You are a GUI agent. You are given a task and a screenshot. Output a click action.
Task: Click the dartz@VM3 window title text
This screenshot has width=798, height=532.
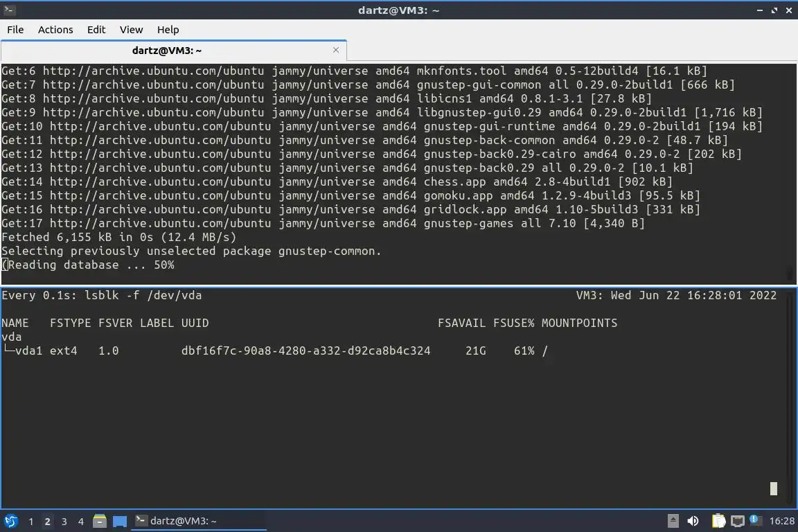click(x=398, y=10)
